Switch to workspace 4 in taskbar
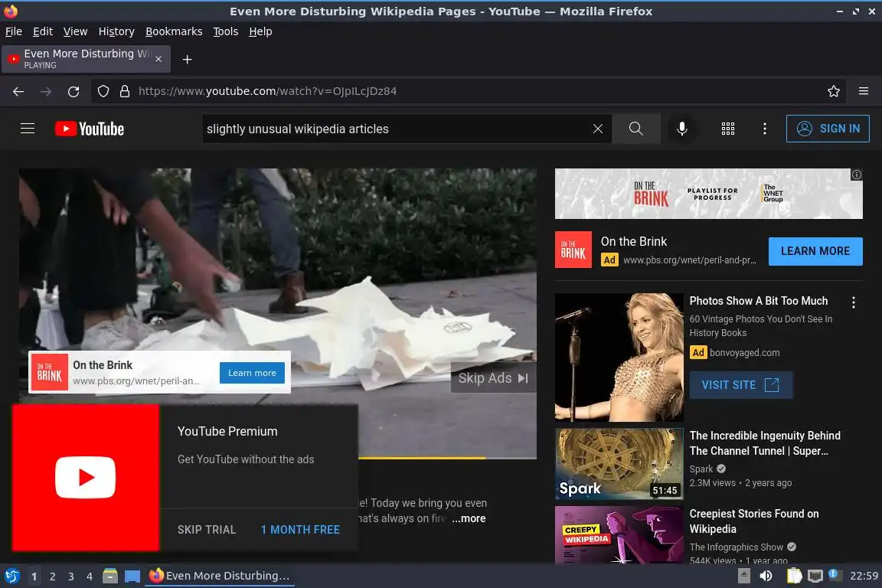Image resolution: width=882 pixels, height=588 pixels. point(90,577)
